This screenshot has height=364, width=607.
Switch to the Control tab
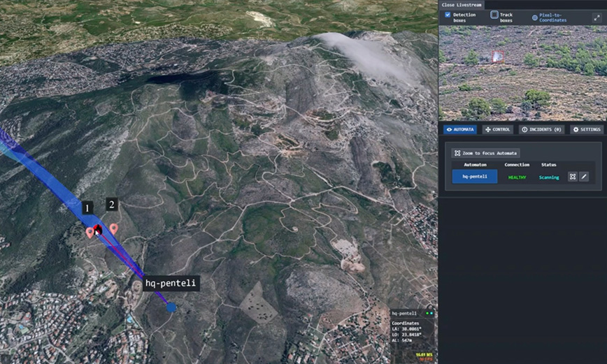pos(497,129)
